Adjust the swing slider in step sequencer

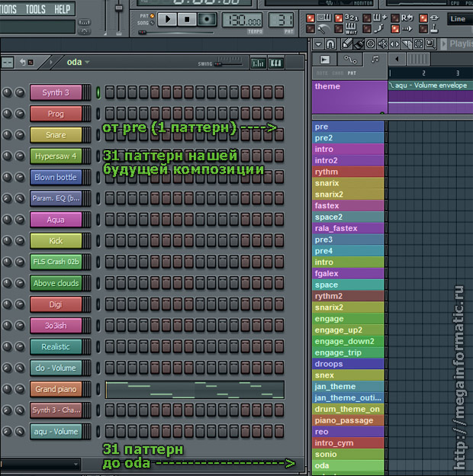click(218, 64)
